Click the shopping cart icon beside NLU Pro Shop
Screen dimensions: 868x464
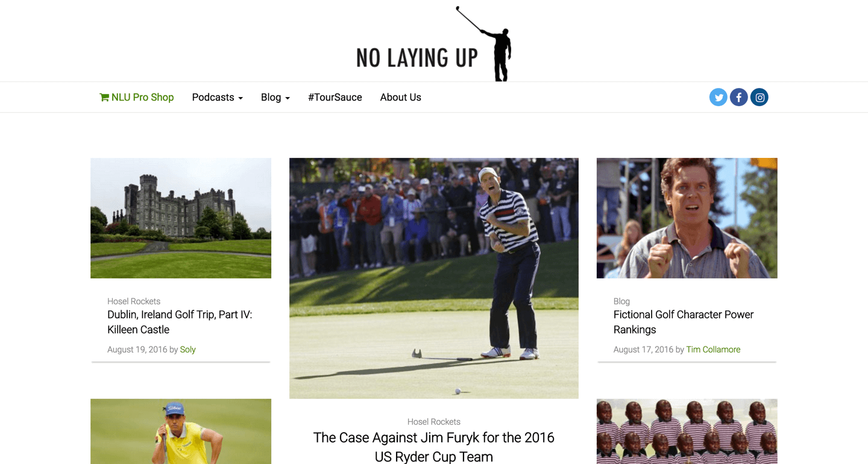(104, 97)
